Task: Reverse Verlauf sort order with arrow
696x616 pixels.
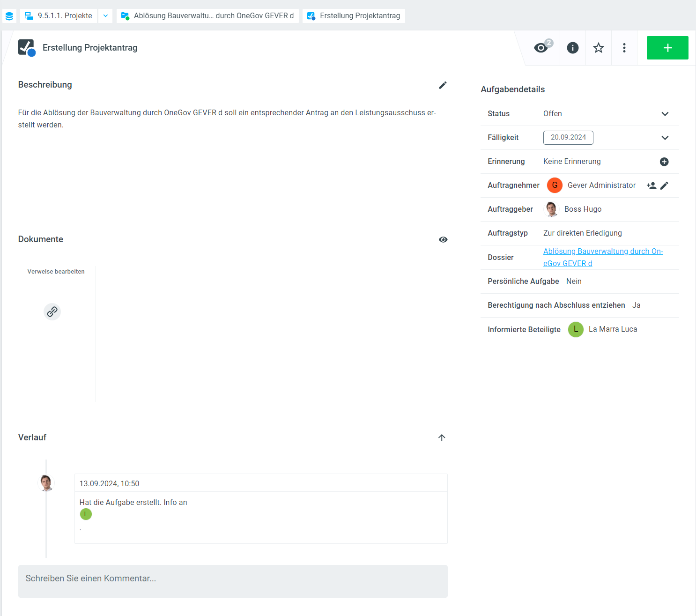Action: tap(441, 438)
